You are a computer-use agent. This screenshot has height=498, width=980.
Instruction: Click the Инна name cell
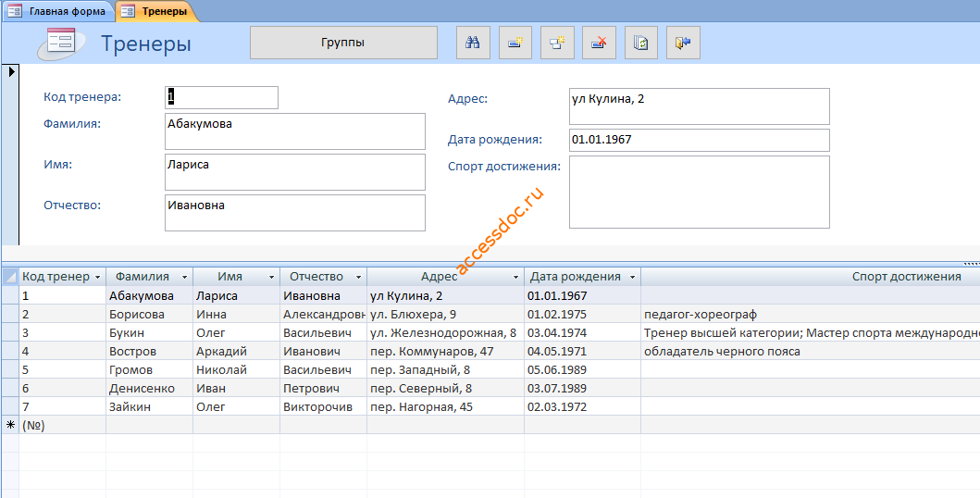[x=236, y=315]
